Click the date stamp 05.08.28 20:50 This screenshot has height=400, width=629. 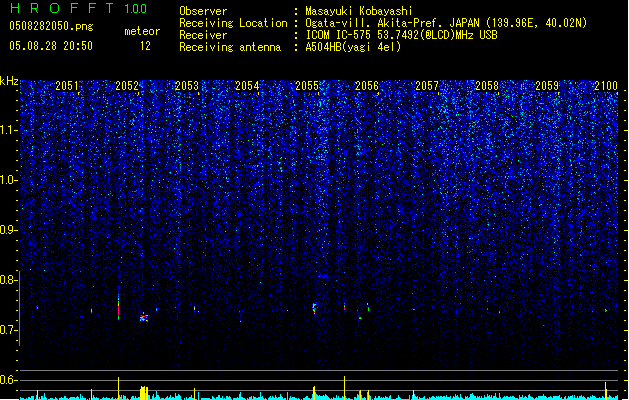[51, 46]
